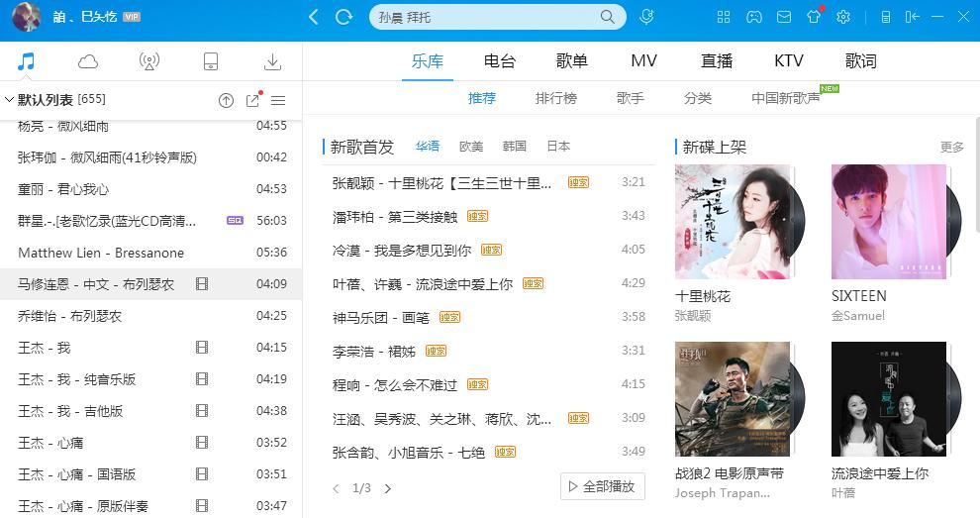Click MV icon for 王杰 - 我 - 纯音乐版
This screenshot has height=518, width=980.
pos(202,378)
